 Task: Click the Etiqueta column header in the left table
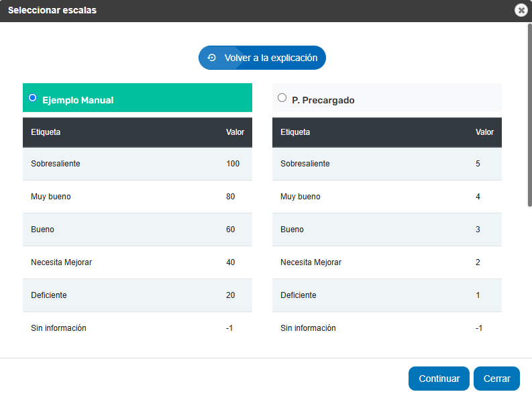(x=46, y=132)
